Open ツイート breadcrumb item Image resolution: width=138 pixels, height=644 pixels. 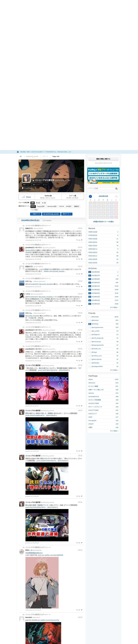pyautogui.click(x=45, y=156)
